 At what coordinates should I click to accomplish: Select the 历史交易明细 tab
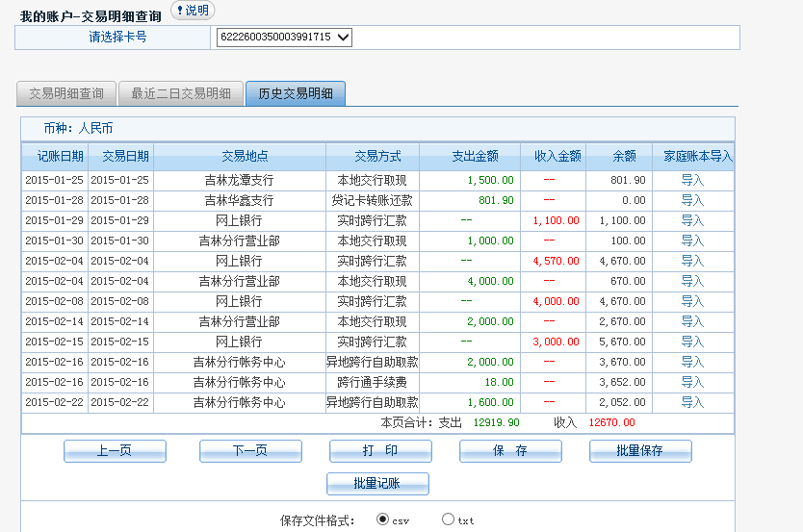[296, 93]
